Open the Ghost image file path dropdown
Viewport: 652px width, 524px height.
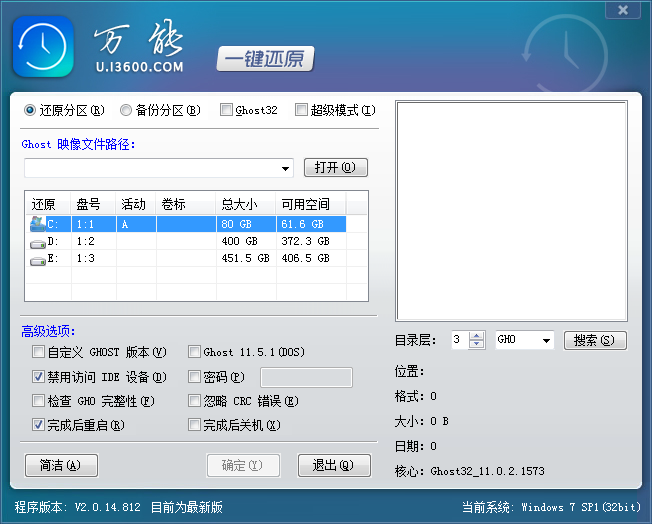coord(285,168)
